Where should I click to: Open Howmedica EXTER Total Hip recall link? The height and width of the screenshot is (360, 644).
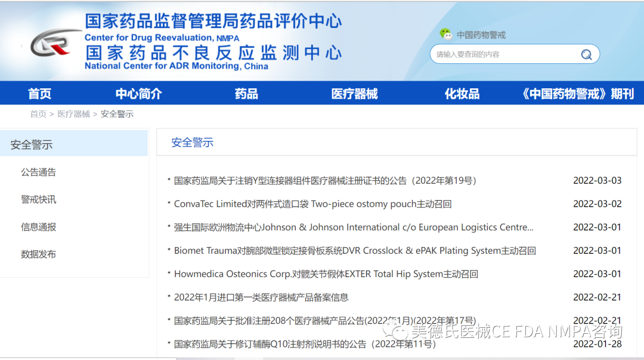pyautogui.click(x=326, y=274)
